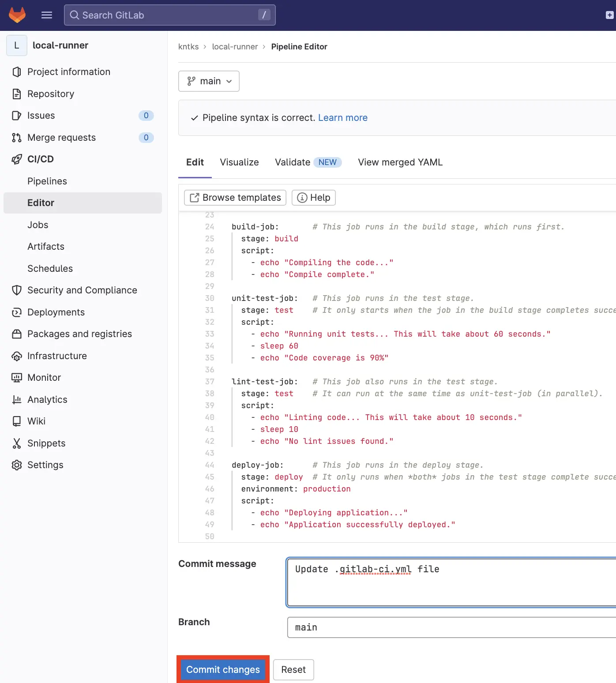Viewport: 616px width, 683px height.
Task: Click the plus icon in top bar
Action: pos(609,15)
